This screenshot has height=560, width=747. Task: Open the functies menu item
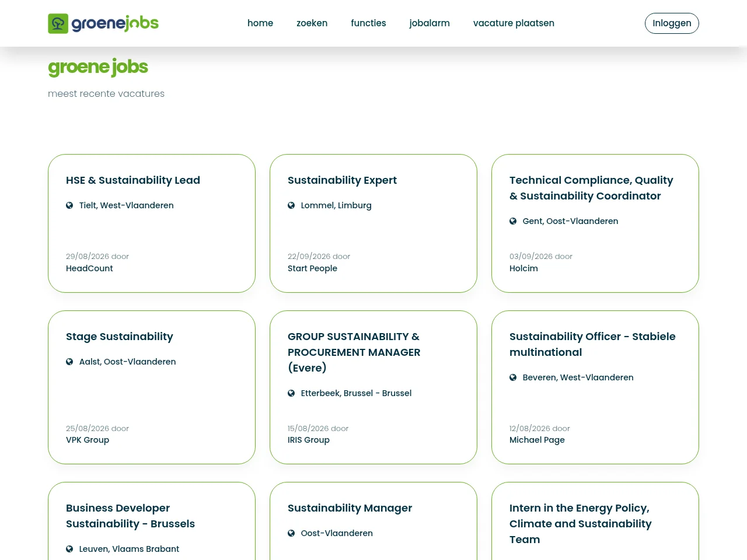click(x=368, y=23)
